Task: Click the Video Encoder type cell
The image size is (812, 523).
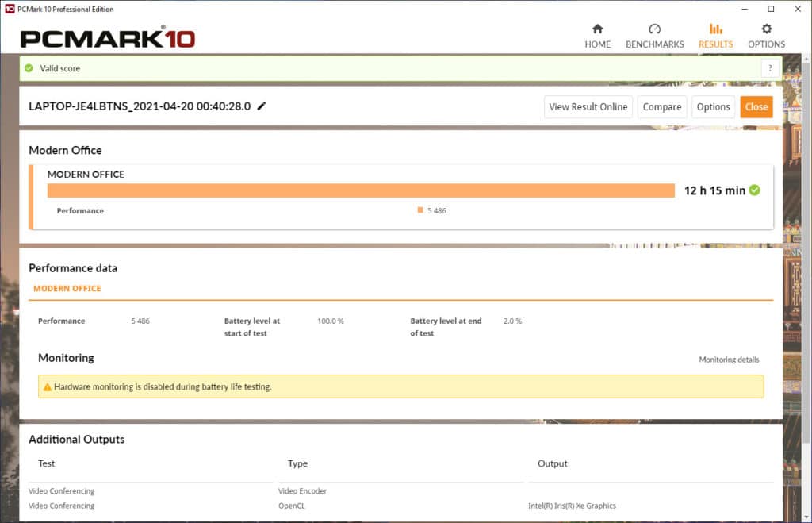Action: coord(302,491)
